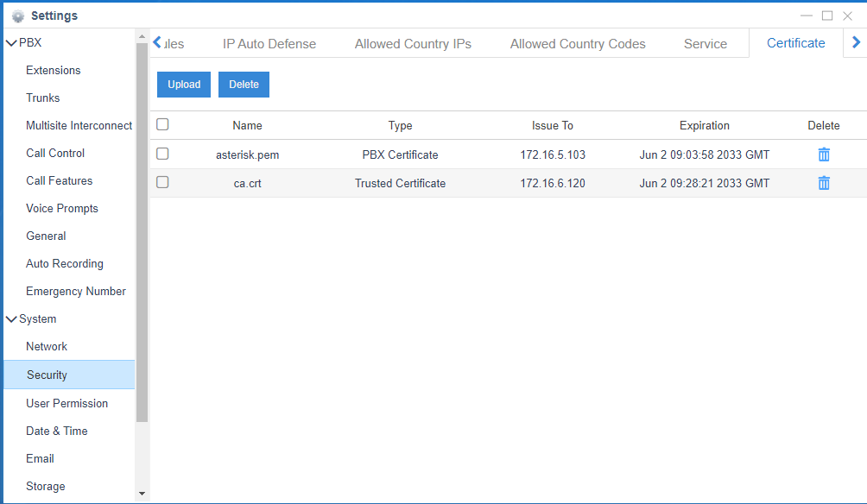Click the 172.16.6.120 cell
This screenshot has width=867, height=504.
pyautogui.click(x=553, y=184)
